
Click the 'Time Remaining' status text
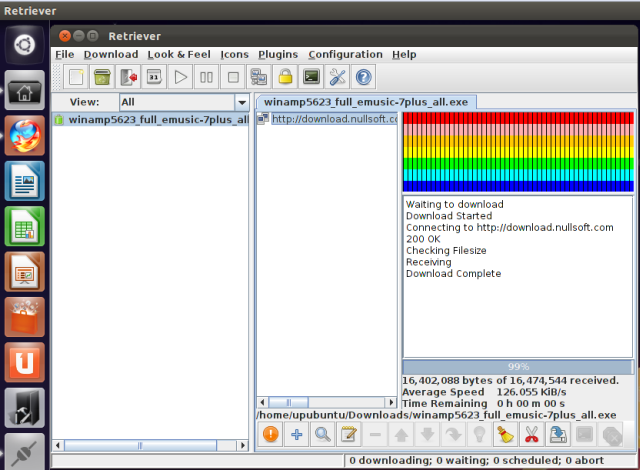coord(444,403)
